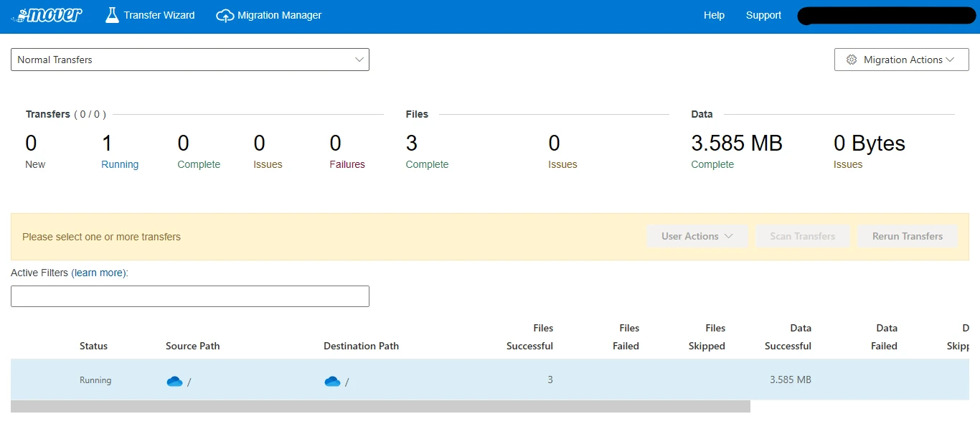Follow the learn more link
The height and width of the screenshot is (429, 980).
pyautogui.click(x=99, y=273)
